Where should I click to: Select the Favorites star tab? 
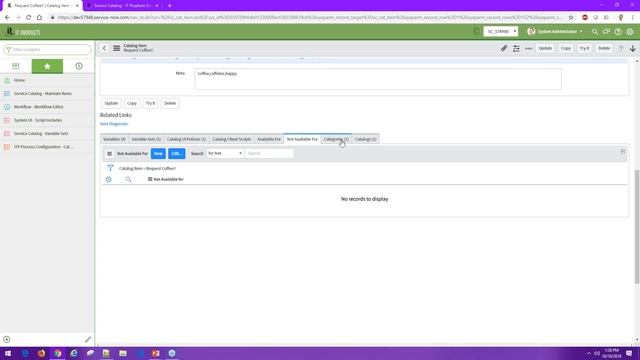47,66
